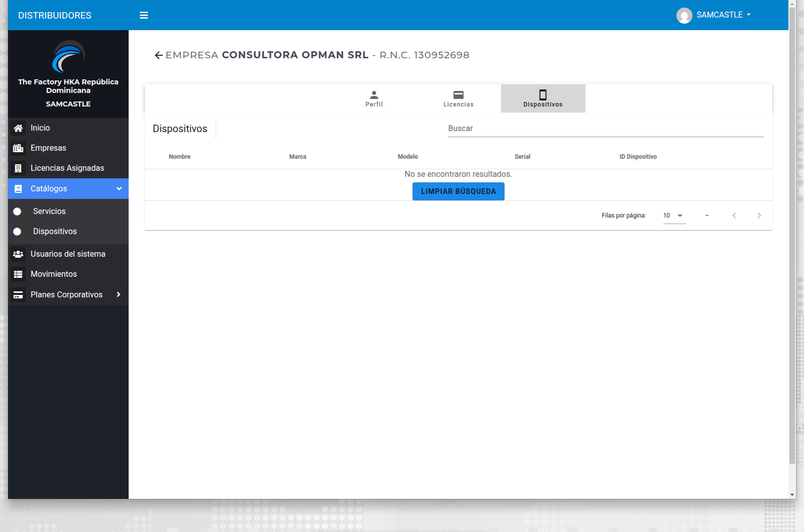Click the bullet icon beside sidebar Dispositivos
The width and height of the screenshot is (804, 532).
coord(17,232)
